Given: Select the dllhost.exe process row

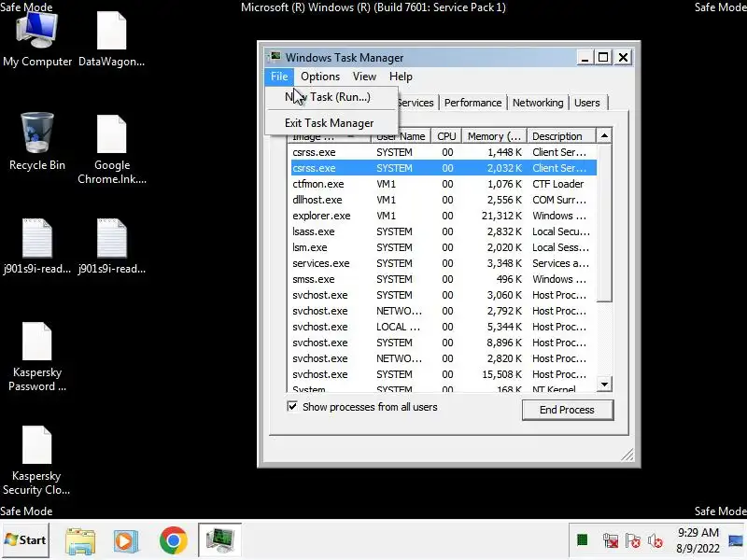Looking at the screenshot, I should [x=443, y=200].
